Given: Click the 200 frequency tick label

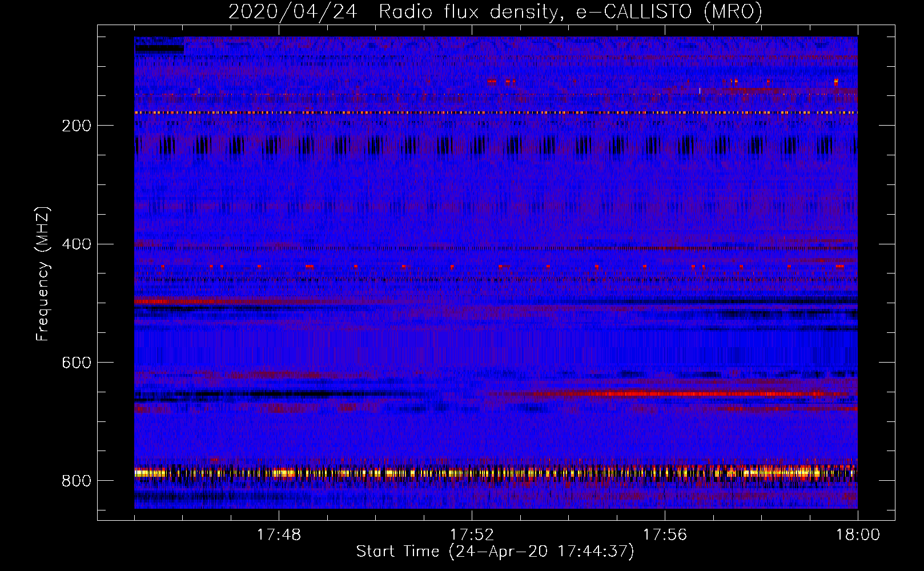Looking at the screenshot, I should (x=77, y=126).
